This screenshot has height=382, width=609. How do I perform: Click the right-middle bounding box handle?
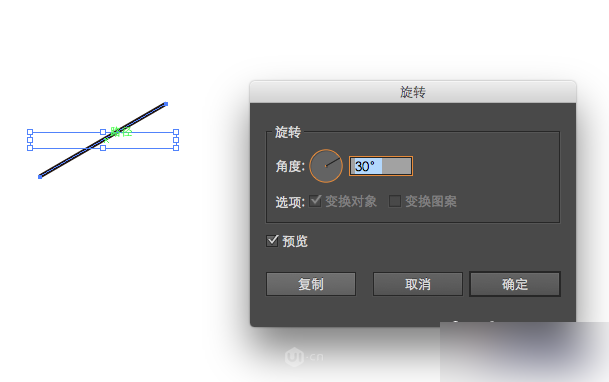click(x=176, y=140)
